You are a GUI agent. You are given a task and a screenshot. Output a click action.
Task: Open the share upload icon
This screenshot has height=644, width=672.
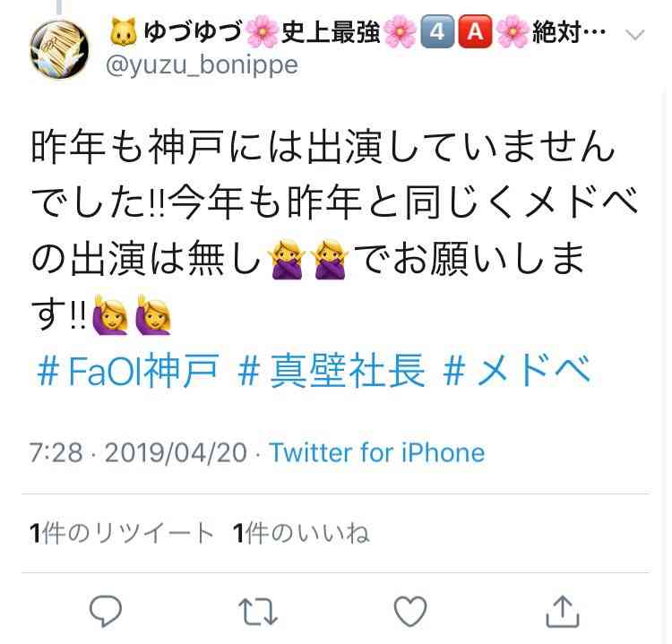point(563,612)
